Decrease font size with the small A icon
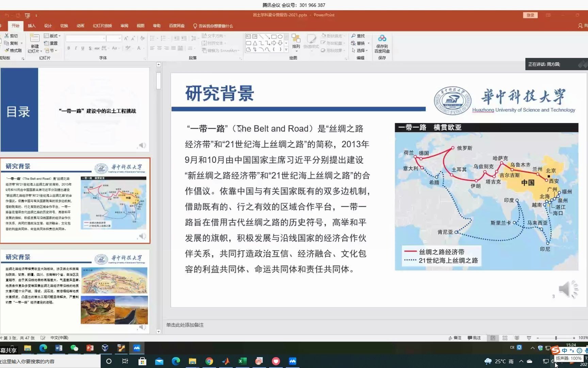Screen dimensions: 588x368 pyautogui.click(x=133, y=39)
